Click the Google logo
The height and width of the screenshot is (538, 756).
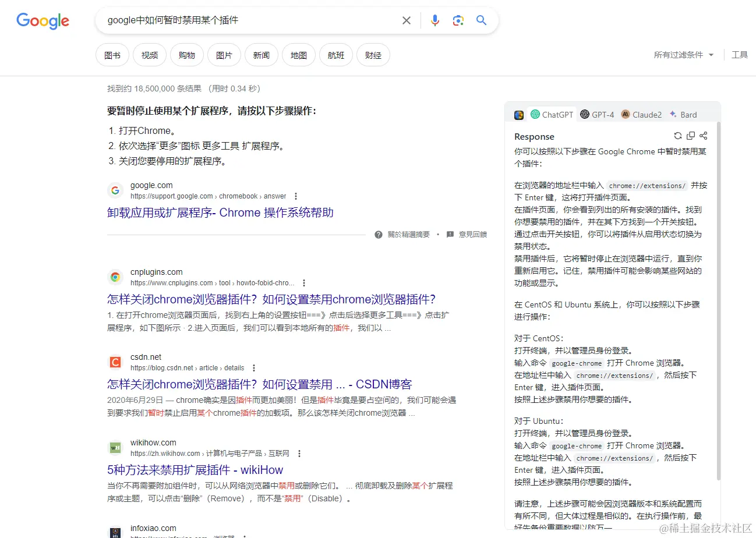pos(43,21)
